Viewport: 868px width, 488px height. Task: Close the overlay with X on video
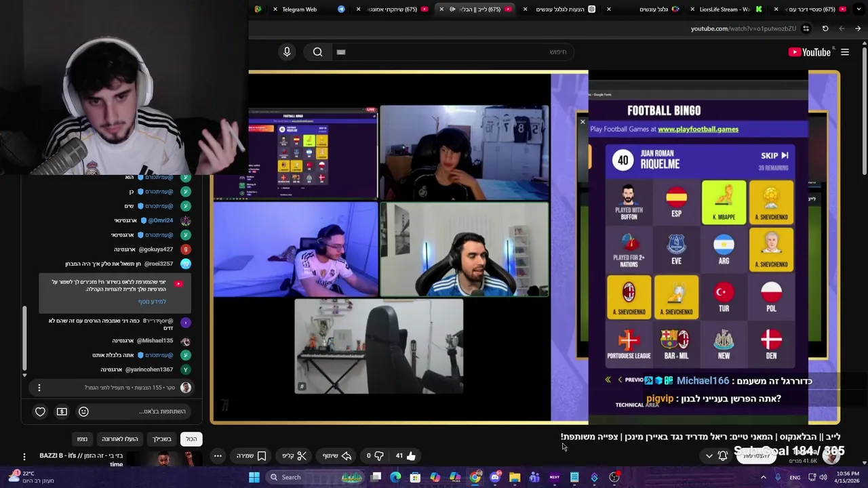582,122
